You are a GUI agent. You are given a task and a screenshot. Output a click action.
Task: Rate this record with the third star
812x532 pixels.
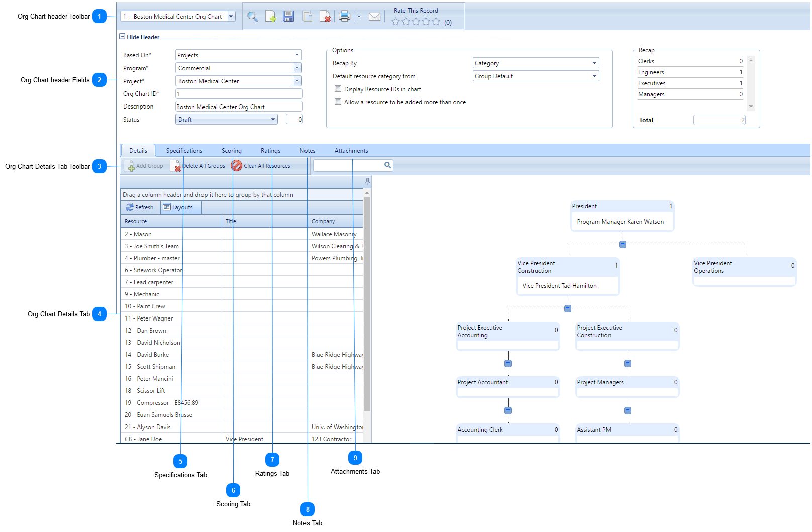(416, 22)
